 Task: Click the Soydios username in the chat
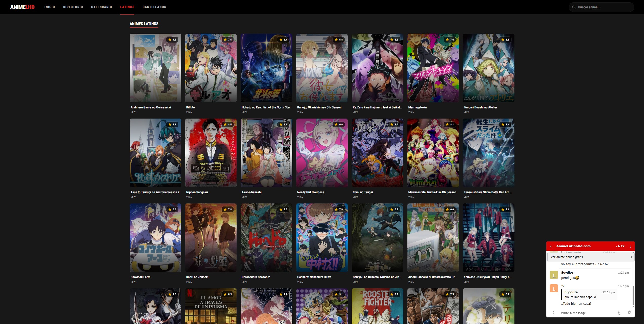[567, 272]
